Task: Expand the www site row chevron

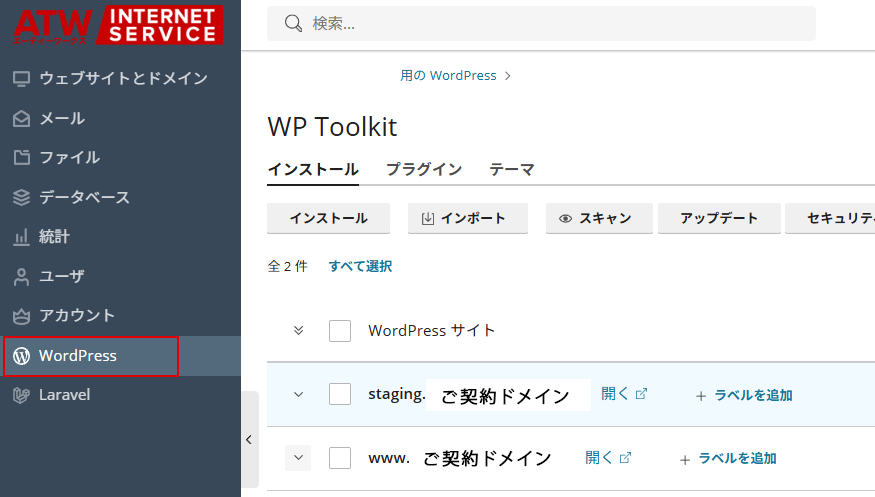Action: coord(298,458)
